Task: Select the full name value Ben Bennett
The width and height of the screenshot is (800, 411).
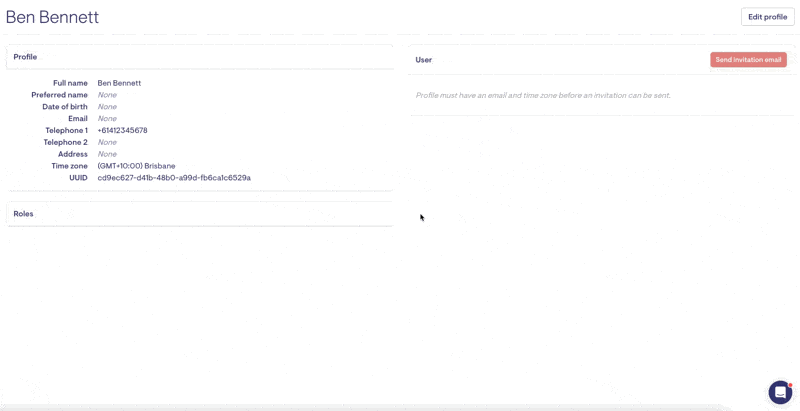Action: point(119,83)
